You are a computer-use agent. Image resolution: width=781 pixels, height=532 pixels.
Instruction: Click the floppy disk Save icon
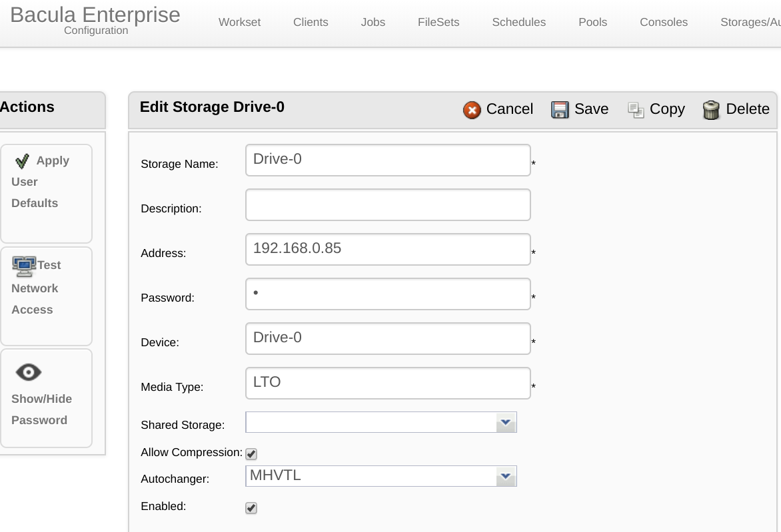click(559, 110)
